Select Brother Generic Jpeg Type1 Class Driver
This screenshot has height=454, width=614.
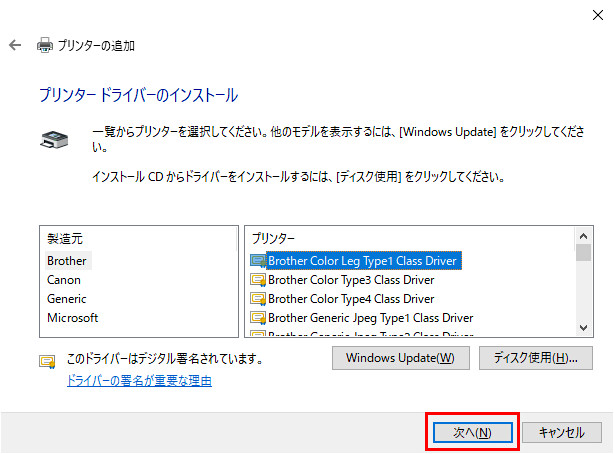pyautogui.click(x=370, y=318)
